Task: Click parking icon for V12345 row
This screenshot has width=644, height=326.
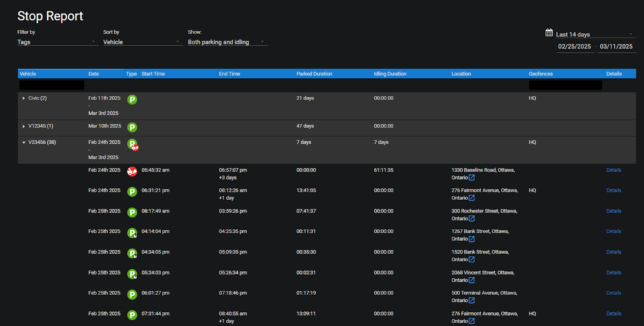Action: [132, 128]
